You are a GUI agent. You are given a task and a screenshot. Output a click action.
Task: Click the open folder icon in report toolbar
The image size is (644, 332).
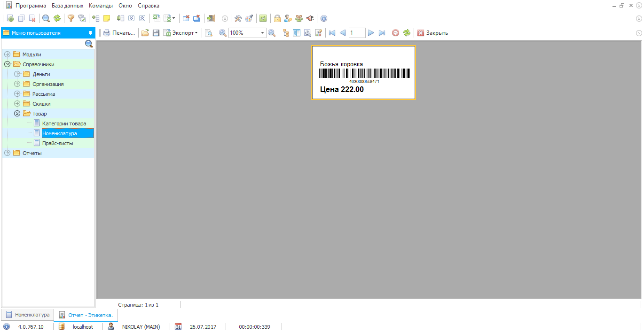tap(145, 33)
